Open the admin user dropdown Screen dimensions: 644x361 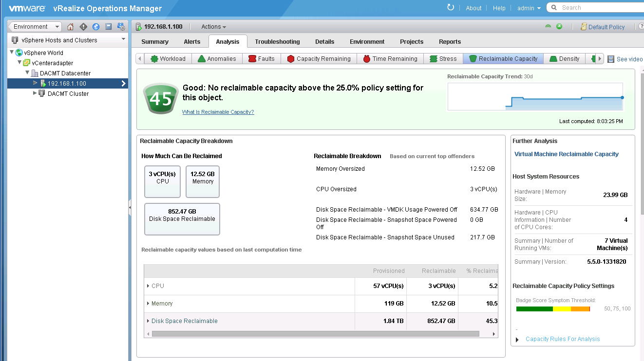coord(529,8)
